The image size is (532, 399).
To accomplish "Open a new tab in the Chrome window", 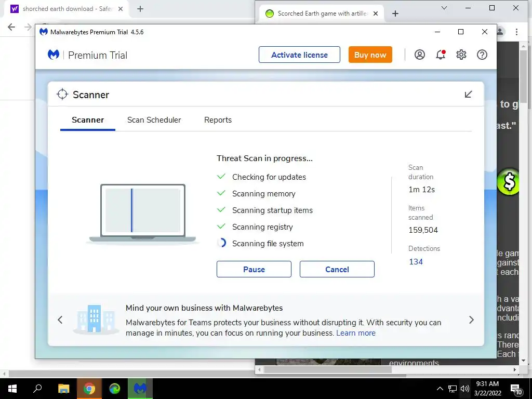I will (x=395, y=14).
